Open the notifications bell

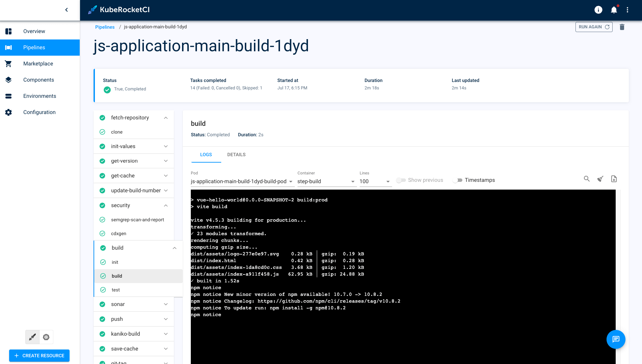614,10
